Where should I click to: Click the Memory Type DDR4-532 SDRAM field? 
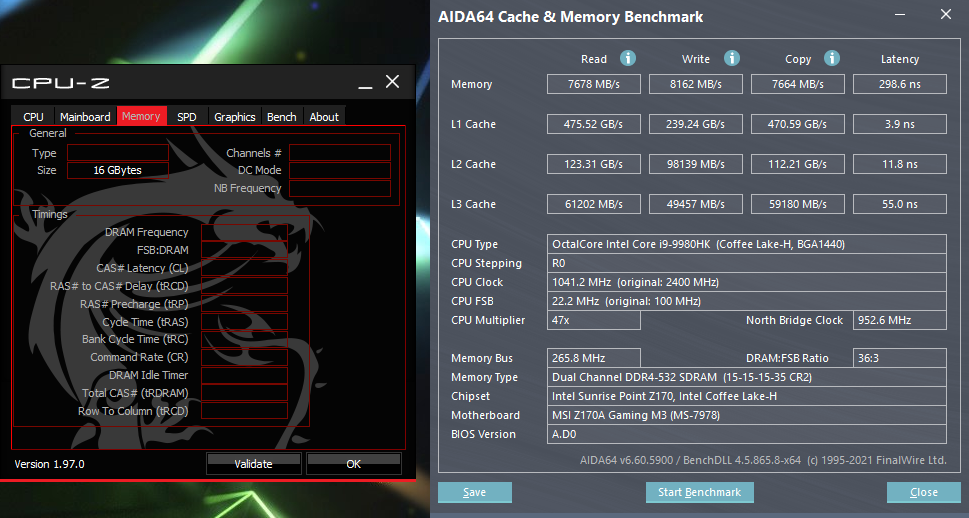pos(747,377)
